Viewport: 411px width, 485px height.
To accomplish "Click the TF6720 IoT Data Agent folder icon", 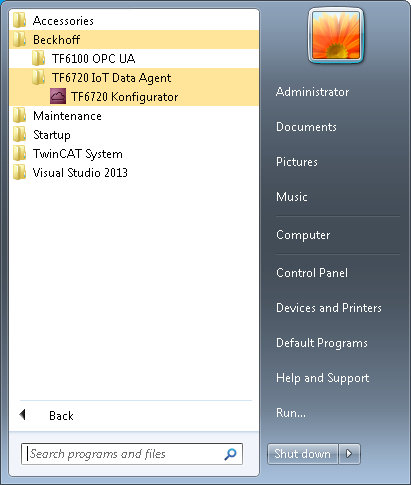I will (39, 77).
